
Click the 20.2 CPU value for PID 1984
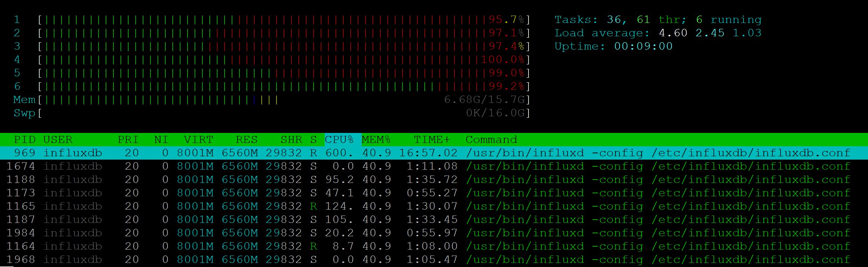(339, 233)
